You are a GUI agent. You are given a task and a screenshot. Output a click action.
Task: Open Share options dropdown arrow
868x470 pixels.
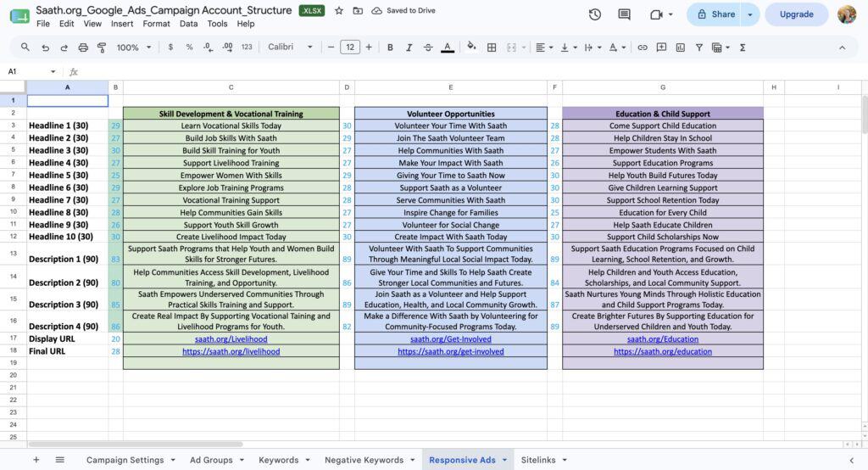click(x=750, y=14)
